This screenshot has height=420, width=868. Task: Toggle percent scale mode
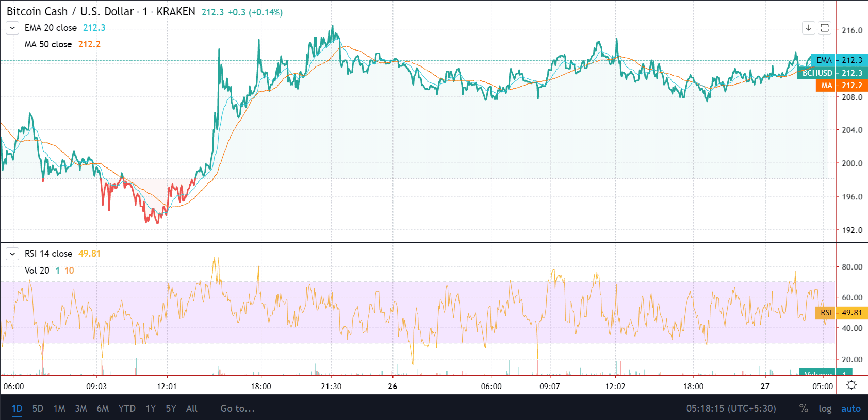pyautogui.click(x=804, y=409)
